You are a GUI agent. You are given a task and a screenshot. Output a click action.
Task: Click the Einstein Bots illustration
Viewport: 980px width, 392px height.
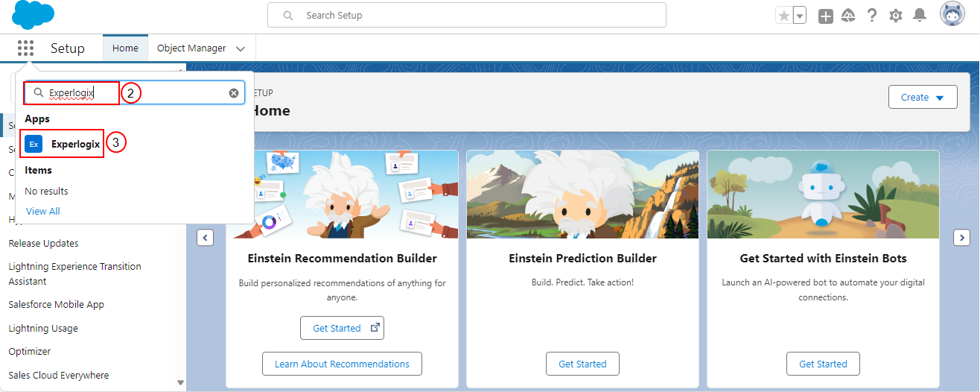coord(823,195)
